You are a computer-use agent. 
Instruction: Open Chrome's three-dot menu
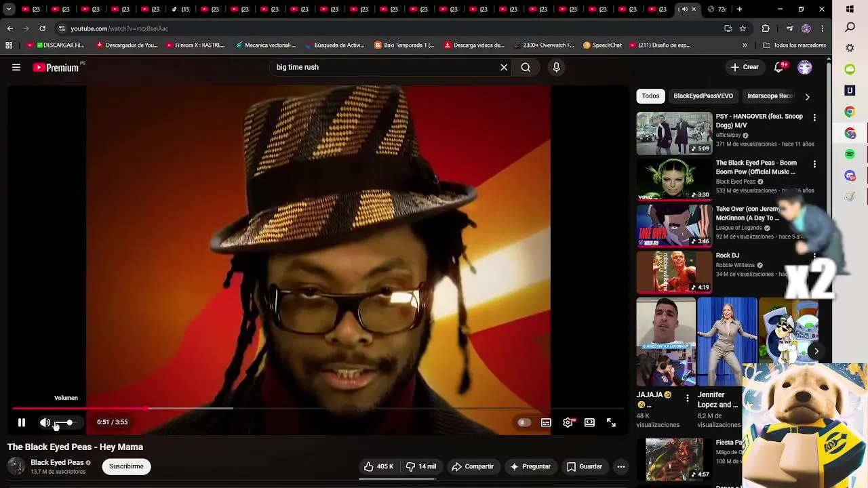point(823,28)
